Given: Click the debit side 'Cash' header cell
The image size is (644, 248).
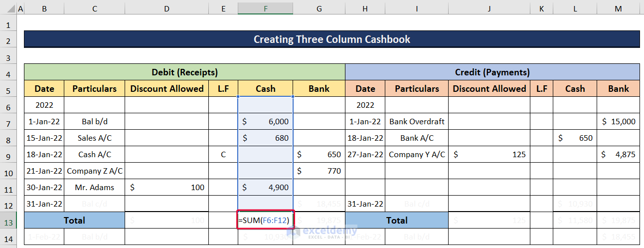Looking at the screenshot, I should coord(265,88).
